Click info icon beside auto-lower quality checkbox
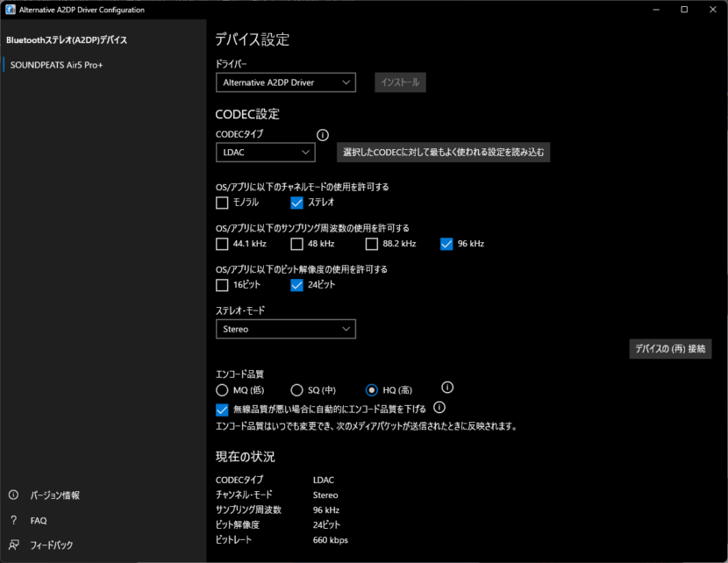This screenshot has height=563, width=728. tap(439, 408)
